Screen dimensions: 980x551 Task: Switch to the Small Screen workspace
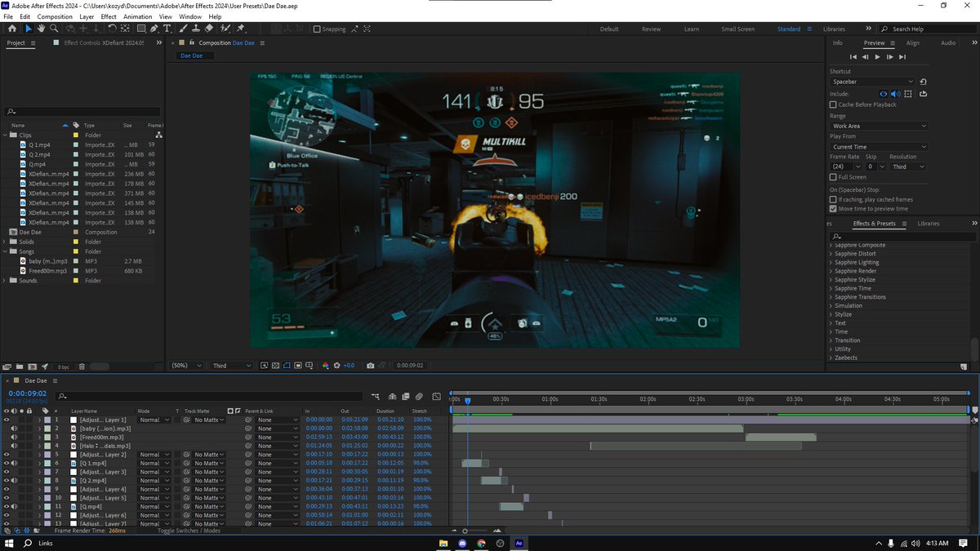pos(737,29)
